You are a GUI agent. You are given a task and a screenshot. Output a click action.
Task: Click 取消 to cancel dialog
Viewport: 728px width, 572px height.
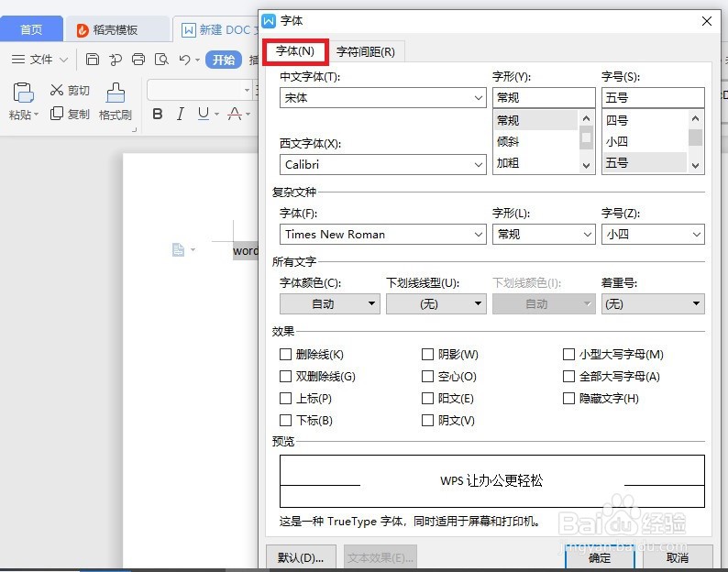(x=678, y=557)
